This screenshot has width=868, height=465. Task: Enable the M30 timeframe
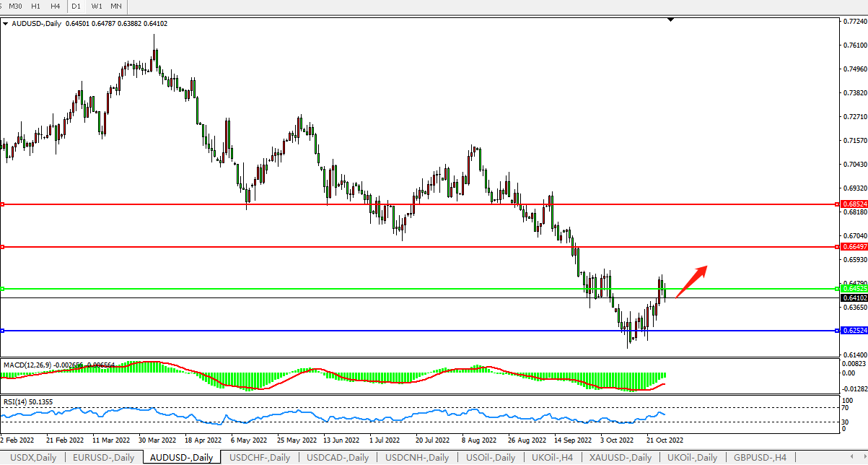click(15, 6)
